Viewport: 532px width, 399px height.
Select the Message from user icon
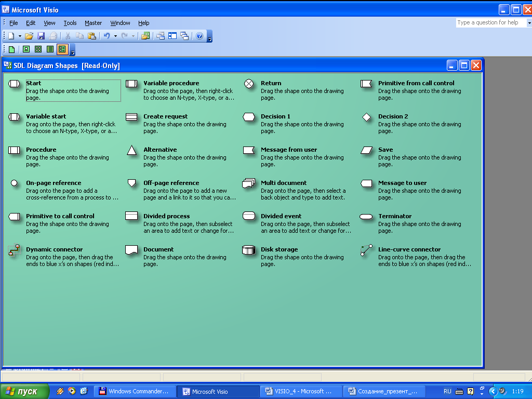249,150
